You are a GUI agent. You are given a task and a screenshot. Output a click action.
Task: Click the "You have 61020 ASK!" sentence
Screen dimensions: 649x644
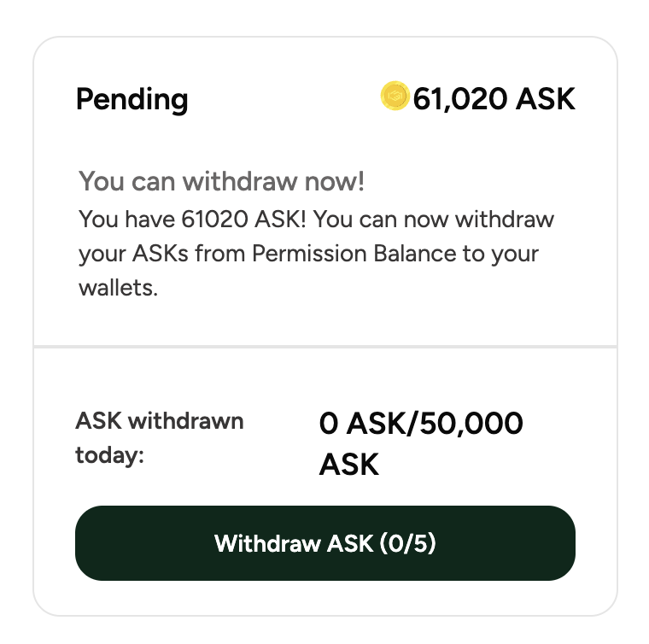point(192,219)
